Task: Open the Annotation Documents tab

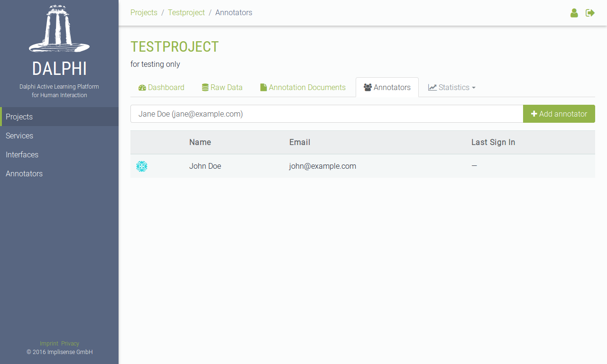Action: (303, 87)
